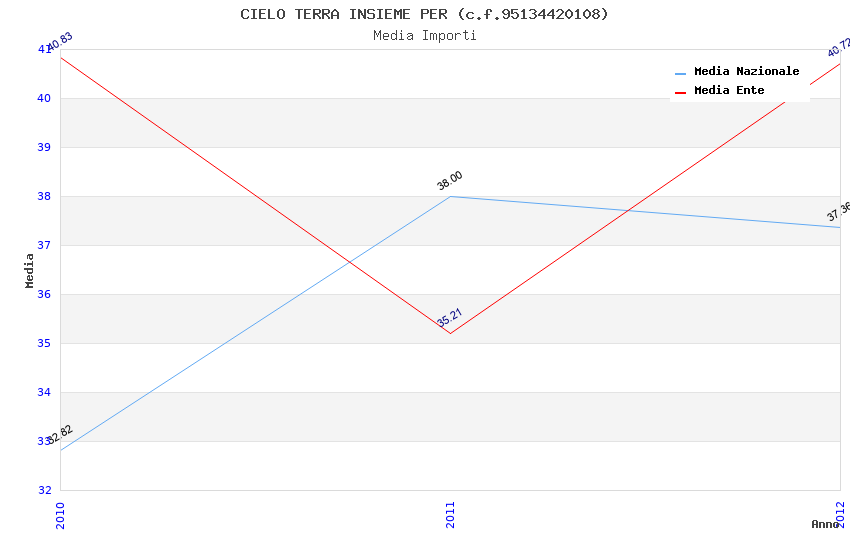Select the 40.72 data label at 2012

coord(839,47)
